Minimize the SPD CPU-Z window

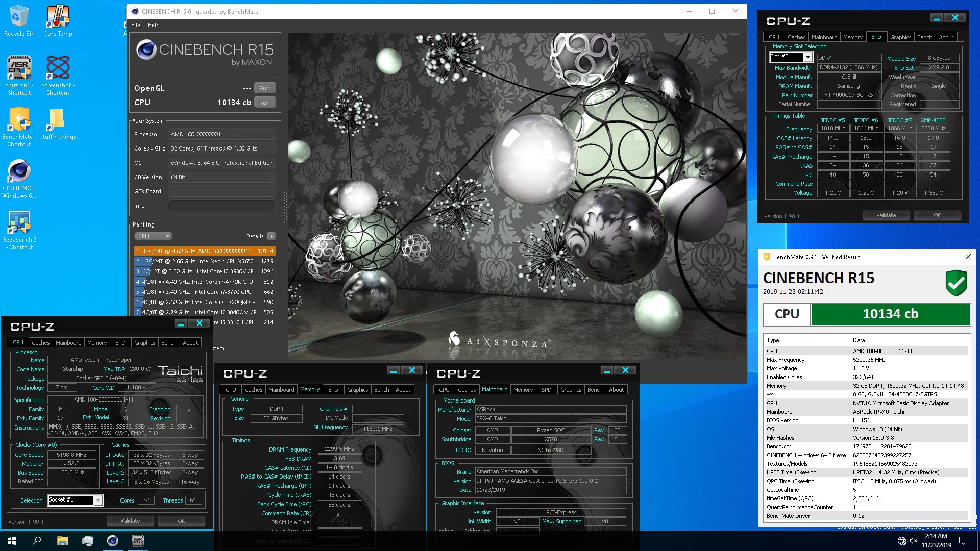(x=937, y=18)
